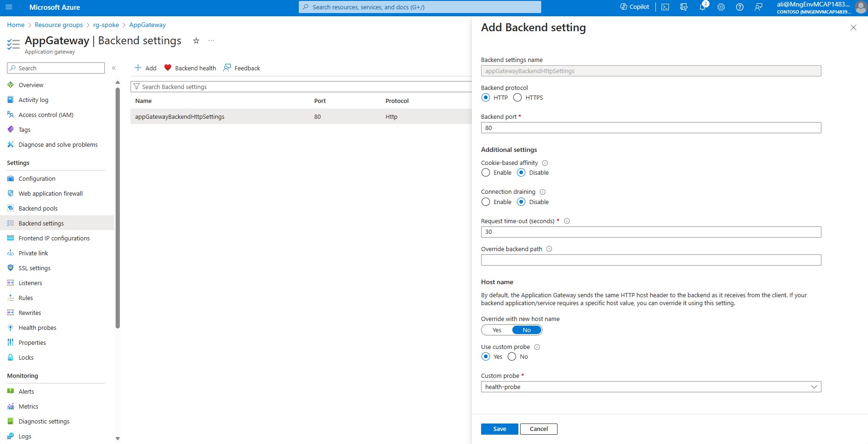Viewport: 868px width, 444px height.
Task: Open the more options ellipsis by title
Action: pyautogui.click(x=211, y=41)
